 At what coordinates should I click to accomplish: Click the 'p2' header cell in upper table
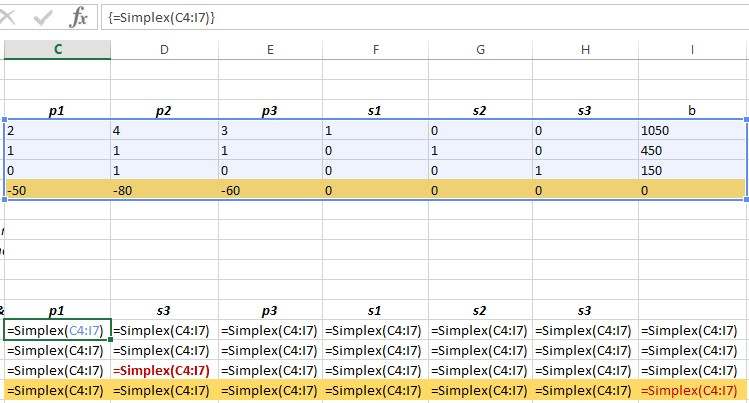[x=164, y=110]
